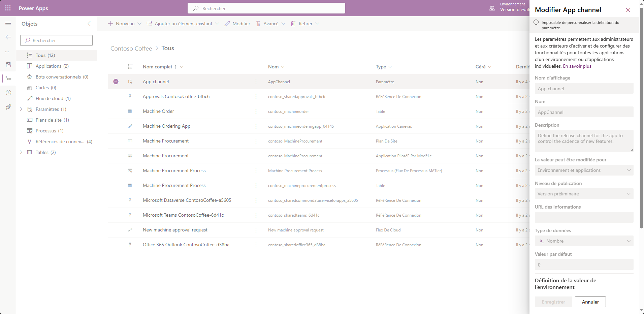Collapse the Objets pane with chevron
Viewport: 644px width, 314px height.
click(89, 24)
